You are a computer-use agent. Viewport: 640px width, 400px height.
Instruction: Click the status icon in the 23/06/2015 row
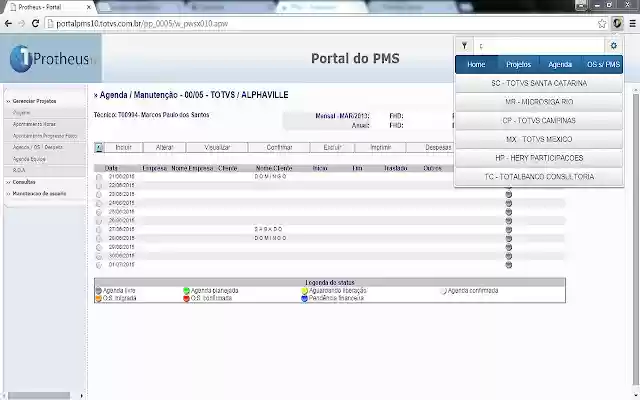(509, 194)
